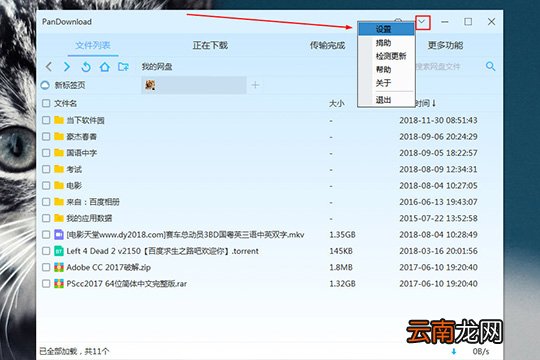Screen dimensions: 540x360
Task: Select Adobe CC 2017破解.zip file name
Action: pos(108,267)
